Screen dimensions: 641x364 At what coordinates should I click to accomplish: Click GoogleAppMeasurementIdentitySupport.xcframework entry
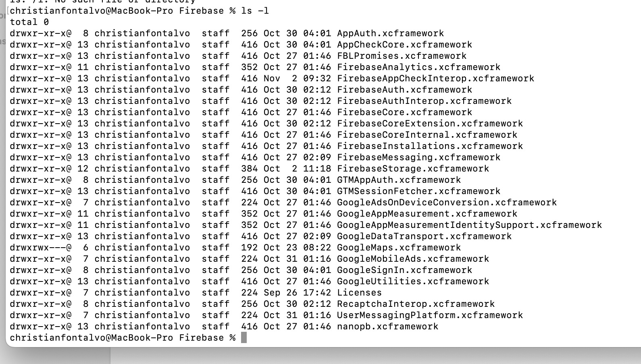pyautogui.click(x=469, y=225)
